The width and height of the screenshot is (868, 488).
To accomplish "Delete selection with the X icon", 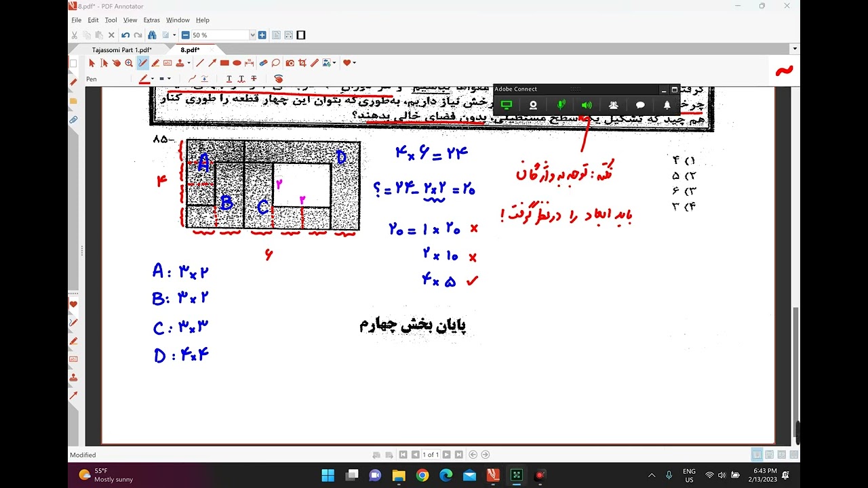I will 111,35.
